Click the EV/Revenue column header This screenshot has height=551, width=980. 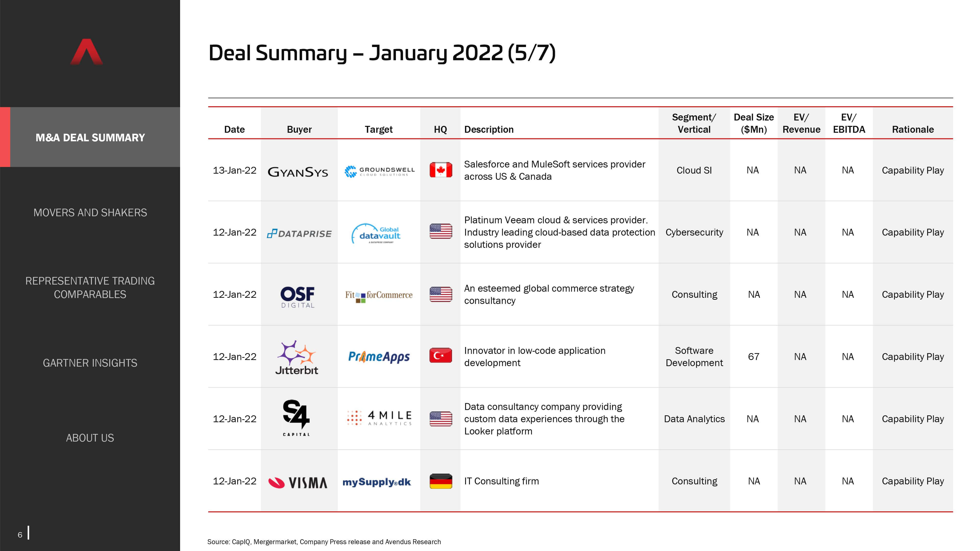801,123
